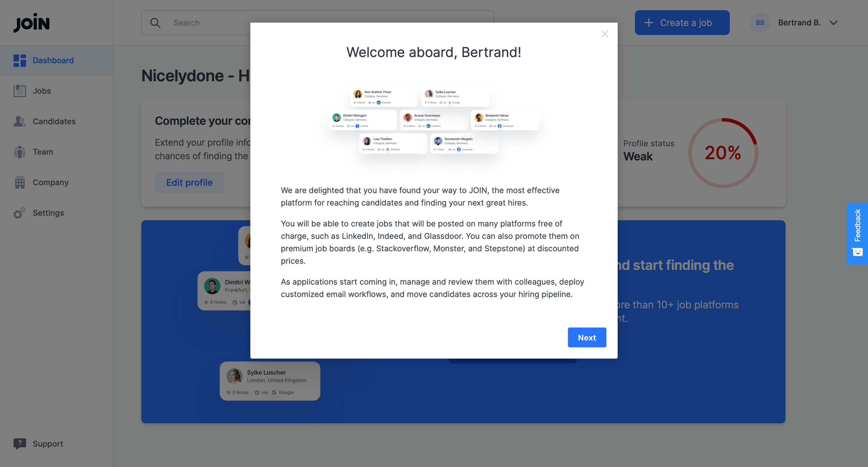Navigate to the Team page

[x=56, y=152]
